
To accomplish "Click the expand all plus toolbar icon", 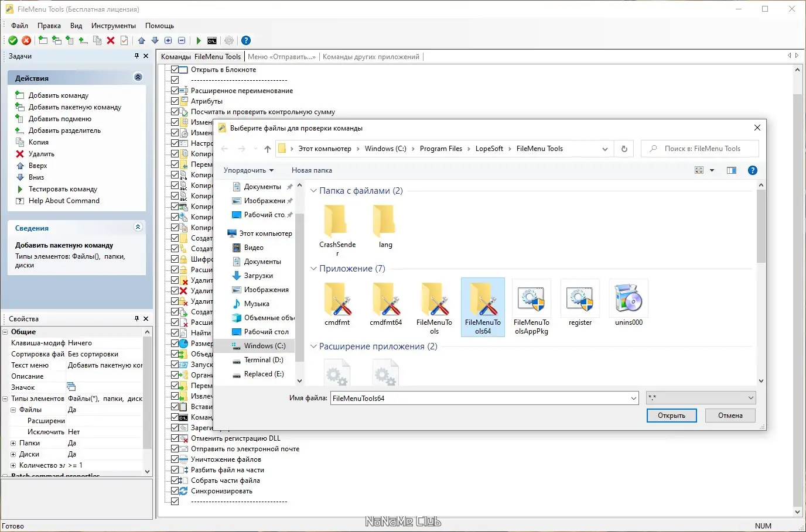I will click(168, 40).
